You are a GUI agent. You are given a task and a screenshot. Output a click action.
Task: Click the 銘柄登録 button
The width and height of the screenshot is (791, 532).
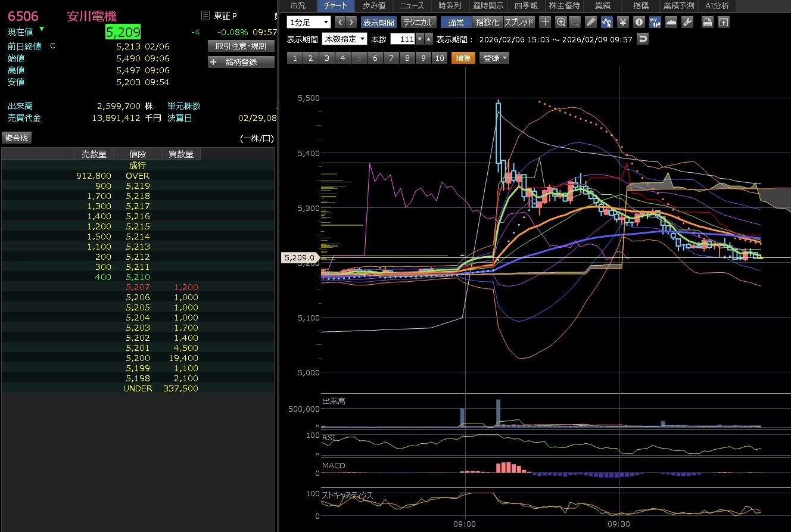(x=241, y=62)
